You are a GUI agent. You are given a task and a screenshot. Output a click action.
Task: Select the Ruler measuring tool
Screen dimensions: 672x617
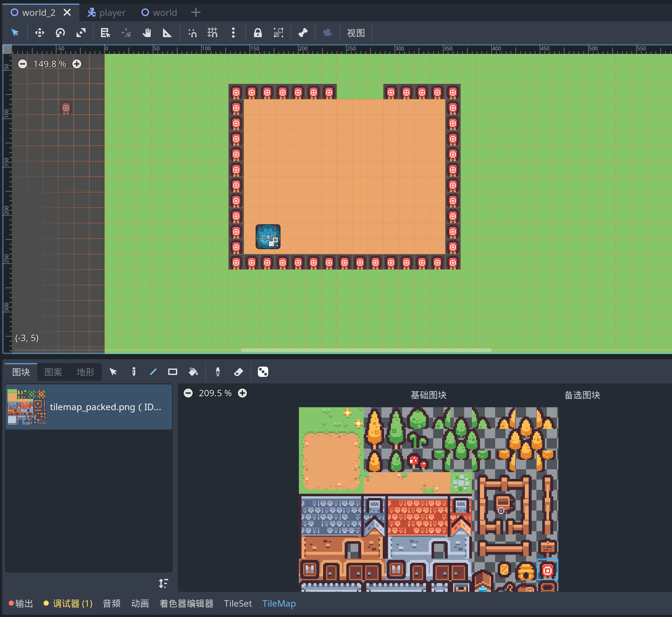pyautogui.click(x=167, y=33)
